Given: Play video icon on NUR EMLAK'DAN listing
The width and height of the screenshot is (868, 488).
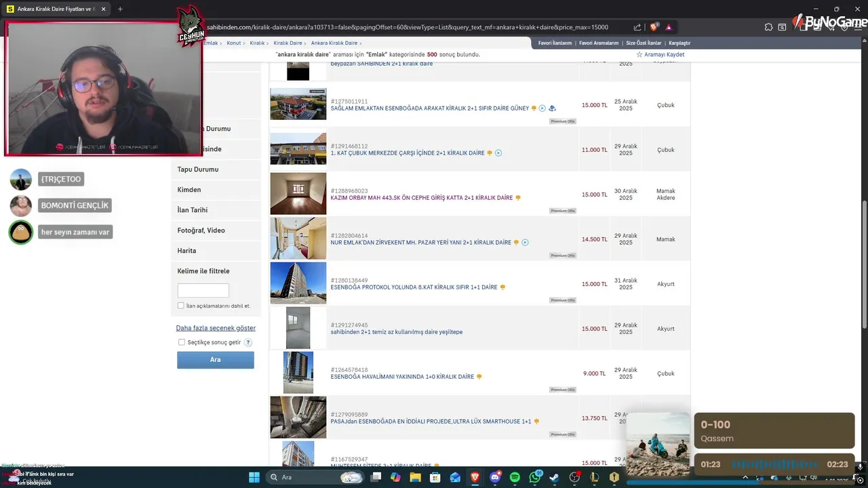Looking at the screenshot, I should pos(525,243).
